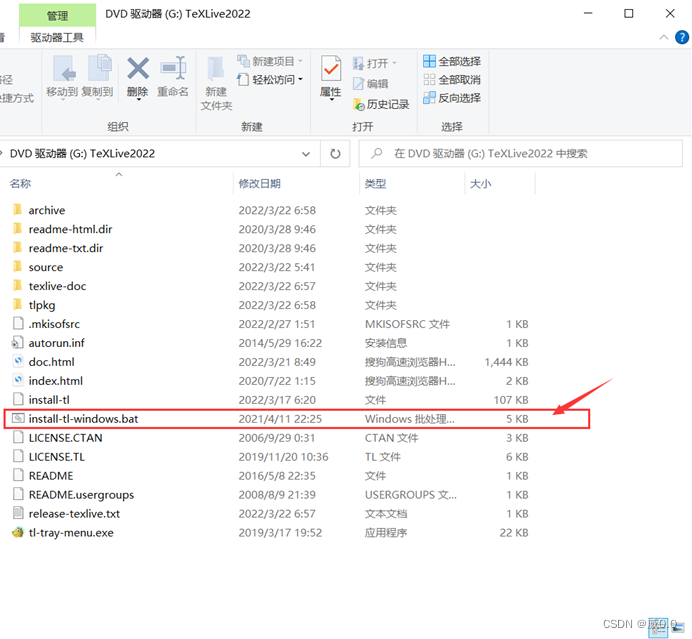Select the LICENSE.CTAN file icon
The image size is (692, 639).
coord(18,437)
